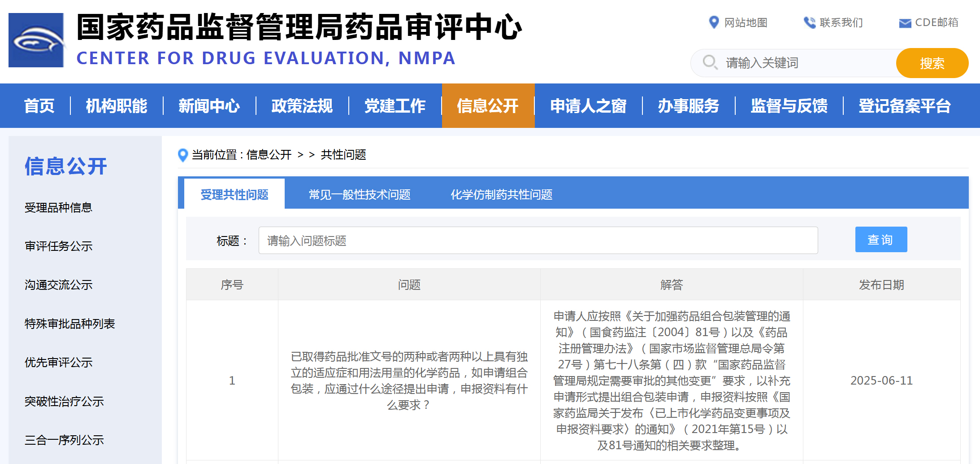Screen dimensions: 980x464
Task: Click the date 2025-06-11
Action: coord(881,381)
